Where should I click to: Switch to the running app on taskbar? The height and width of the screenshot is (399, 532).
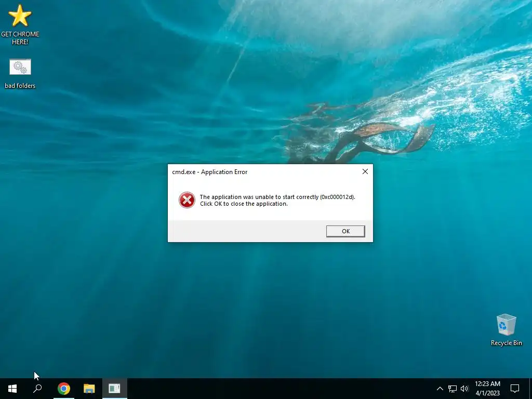pyautogui.click(x=115, y=389)
